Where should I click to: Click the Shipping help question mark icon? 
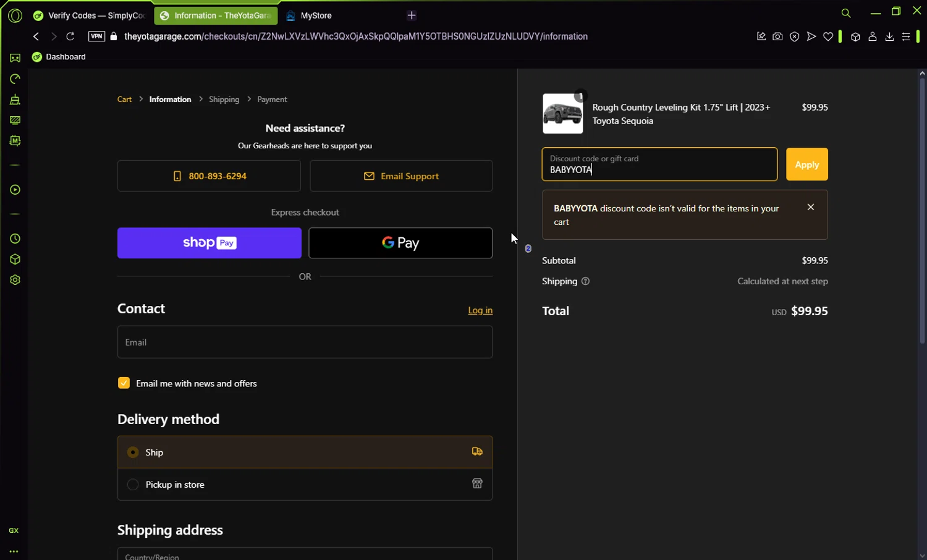tap(585, 281)
